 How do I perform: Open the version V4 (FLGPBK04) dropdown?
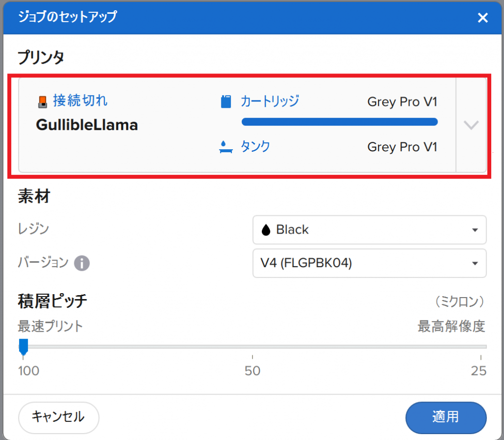pos(369,263)
